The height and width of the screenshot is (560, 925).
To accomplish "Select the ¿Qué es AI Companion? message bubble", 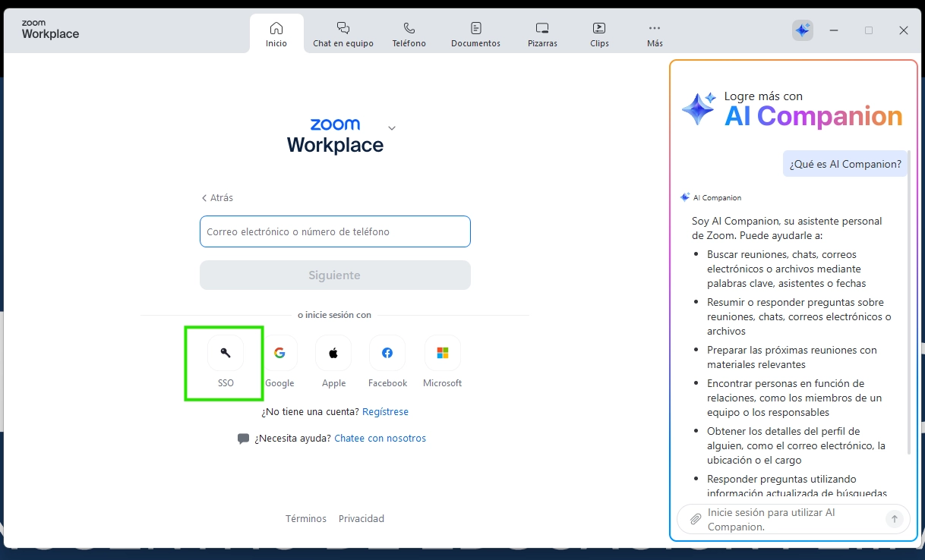I will click(x=845, y=164).
